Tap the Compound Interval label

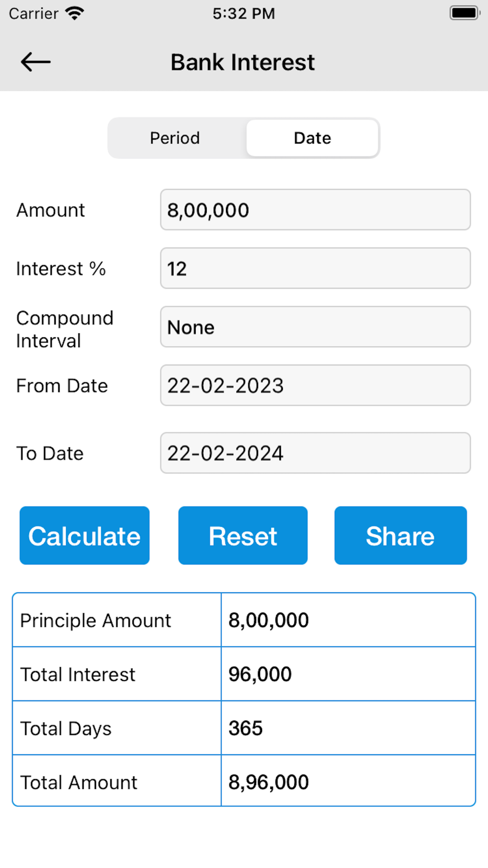[65, 329]
